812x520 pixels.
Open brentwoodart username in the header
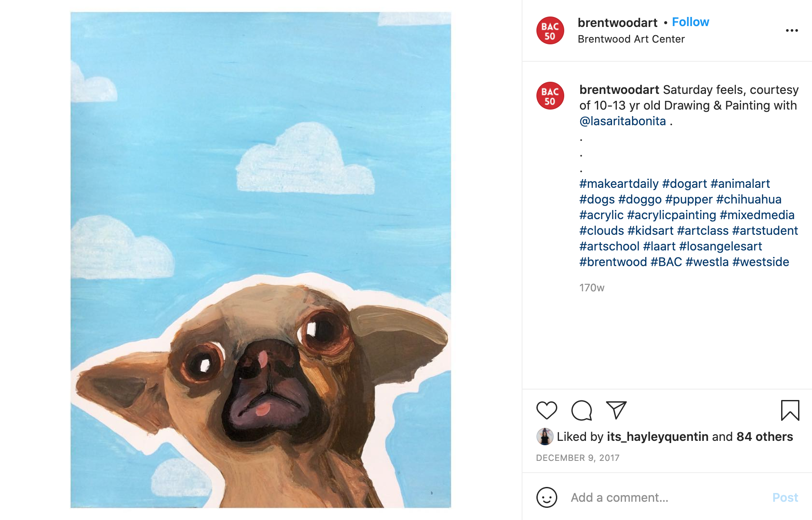tap(617, 23)
